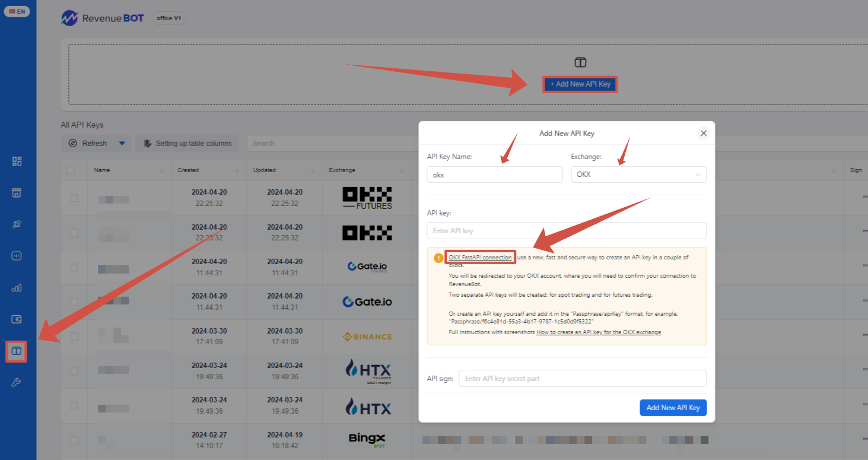
Task: Open the wallet icon in the sidebar
Action: 17,319
